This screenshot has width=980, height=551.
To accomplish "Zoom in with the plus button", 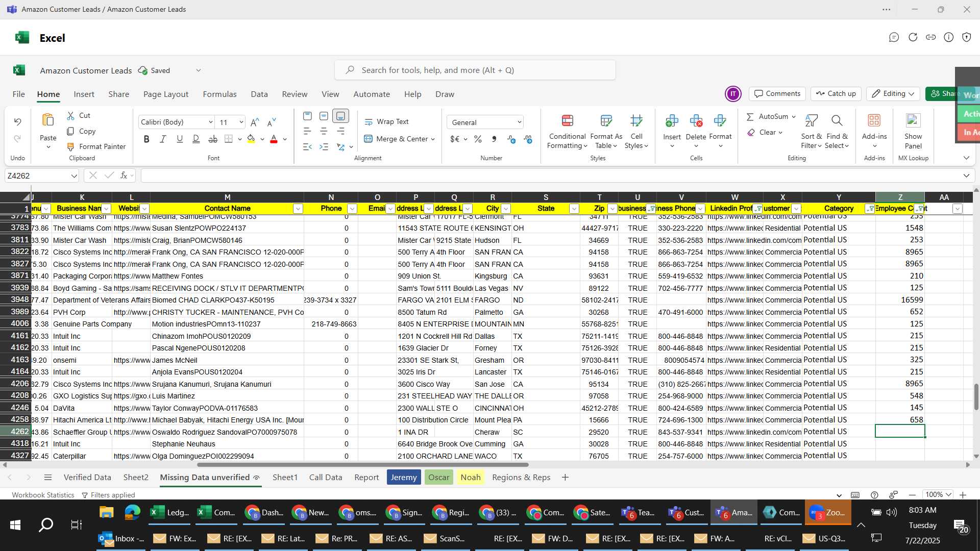I will coord(963,495).
